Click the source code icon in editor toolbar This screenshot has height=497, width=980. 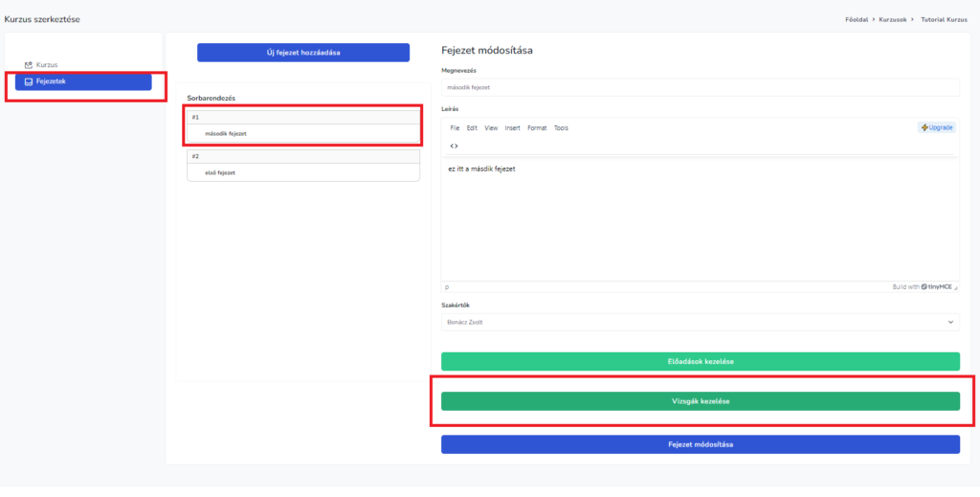click(x=454, y=146)
